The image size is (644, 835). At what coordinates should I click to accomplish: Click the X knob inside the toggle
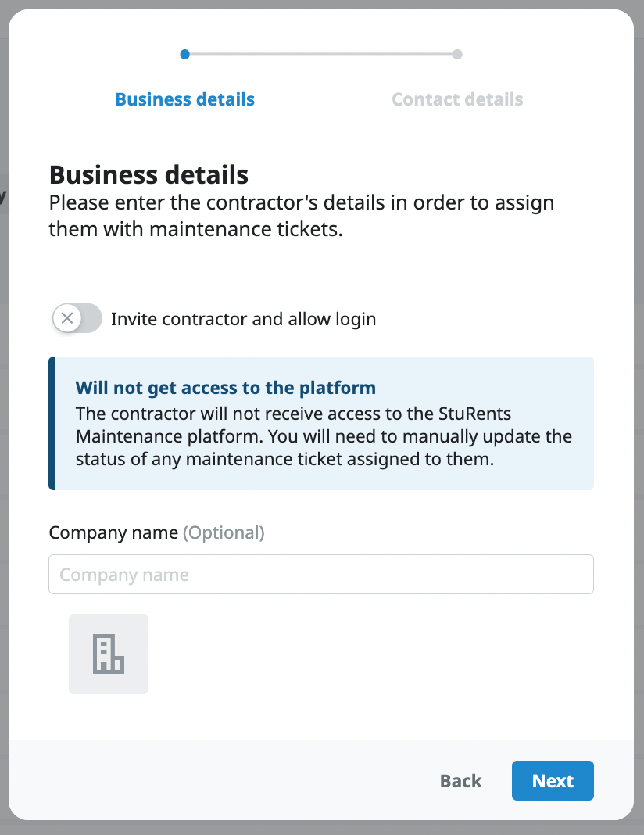click(67, 318)
